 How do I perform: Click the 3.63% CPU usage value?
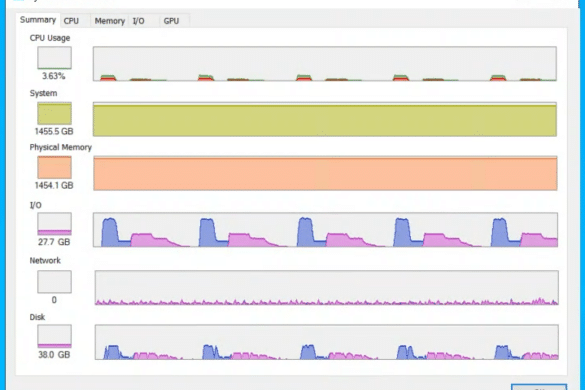tap(53, 76)
